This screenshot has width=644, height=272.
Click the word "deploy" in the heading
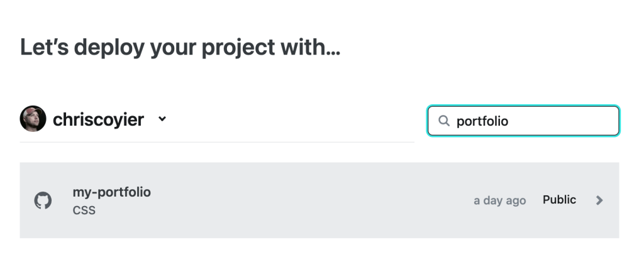pyautogui.click(x=98, y=48)
